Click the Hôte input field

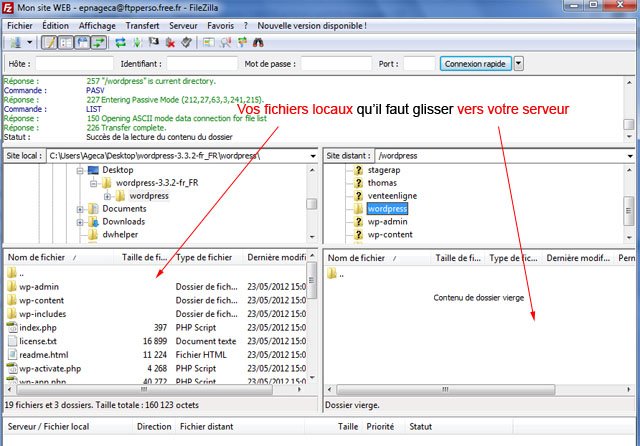[74, 64]
